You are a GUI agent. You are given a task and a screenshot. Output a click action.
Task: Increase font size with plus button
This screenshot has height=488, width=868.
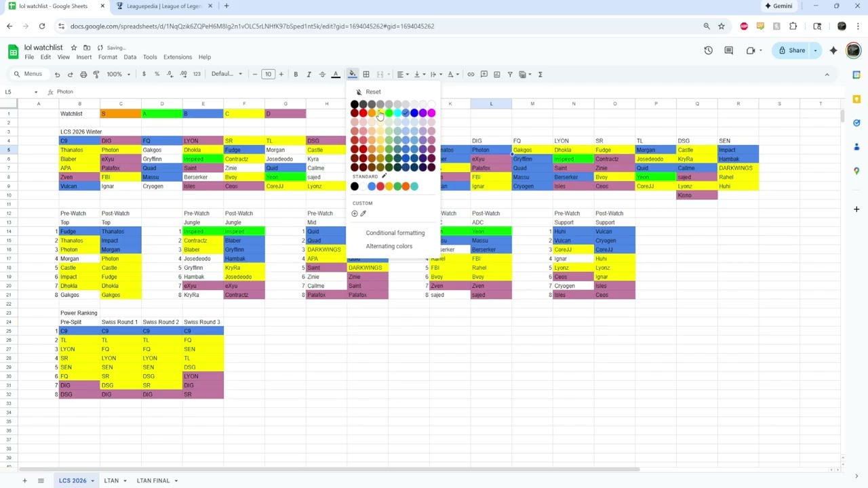tap(281, 75)
